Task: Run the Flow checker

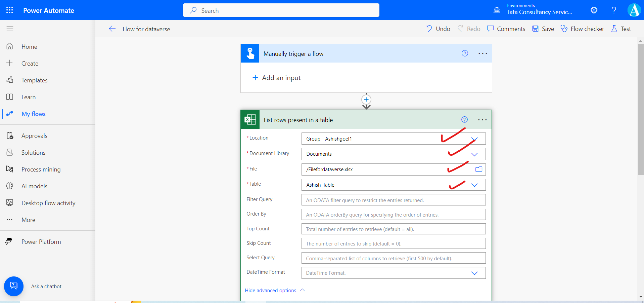Action: tap(582, 29)
